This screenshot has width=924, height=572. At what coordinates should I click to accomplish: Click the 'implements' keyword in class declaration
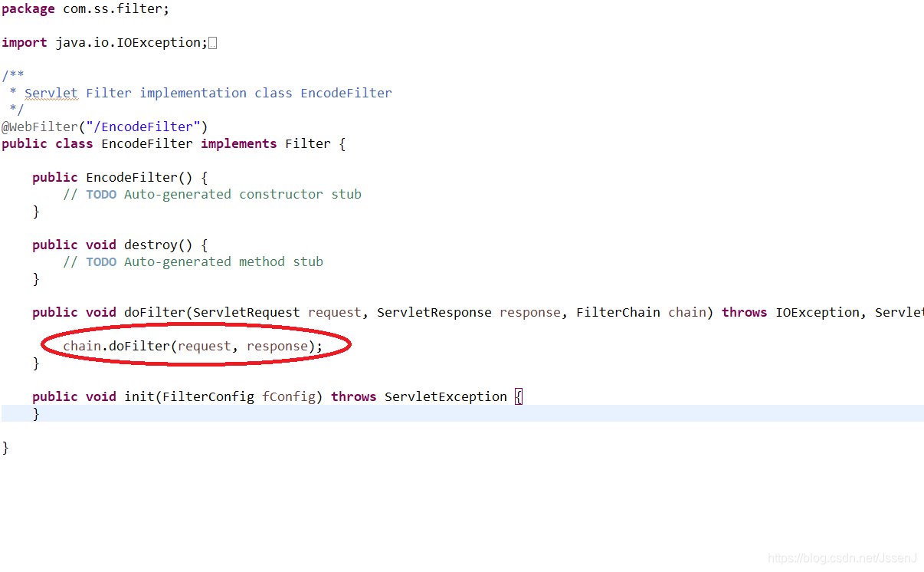239,143
